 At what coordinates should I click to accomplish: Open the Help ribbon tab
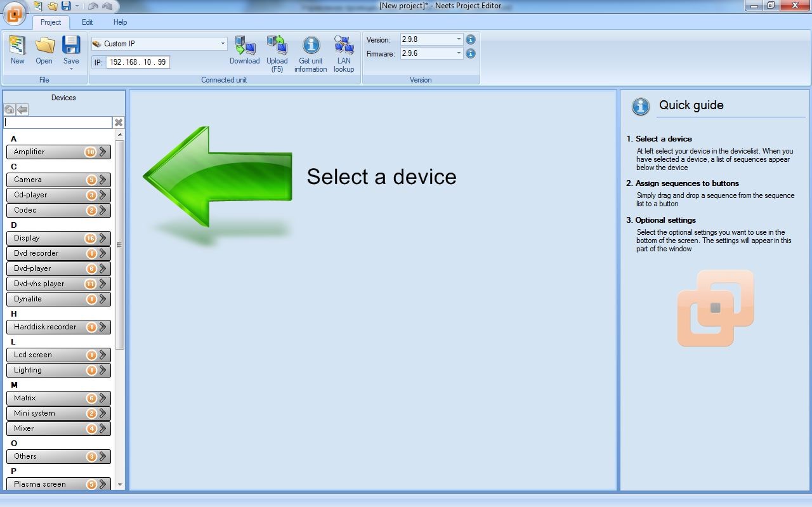120,22
